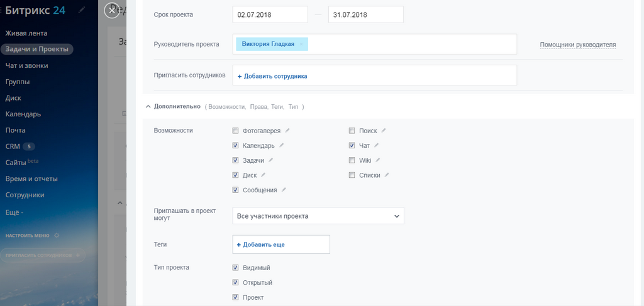Click project start date field 02.07.2018
Screen dimensions: 644x306
coord(270,15)
